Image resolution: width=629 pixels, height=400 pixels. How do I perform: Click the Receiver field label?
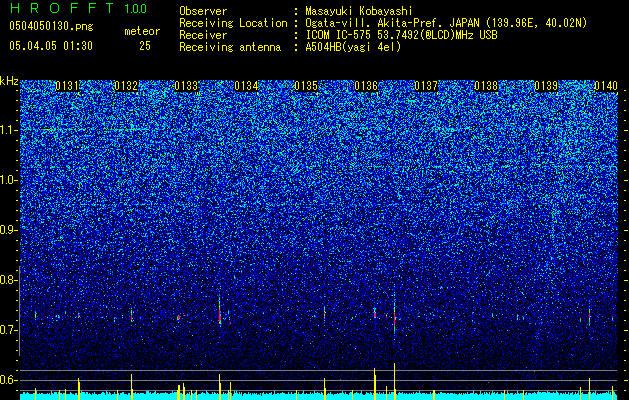(203, 35)
